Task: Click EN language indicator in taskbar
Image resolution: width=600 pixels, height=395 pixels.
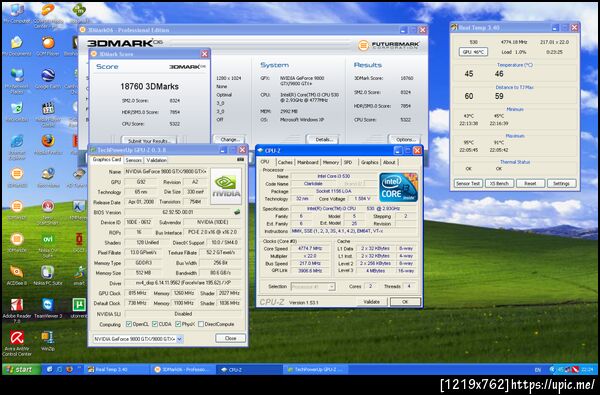Action: click(x=538, y=370)
